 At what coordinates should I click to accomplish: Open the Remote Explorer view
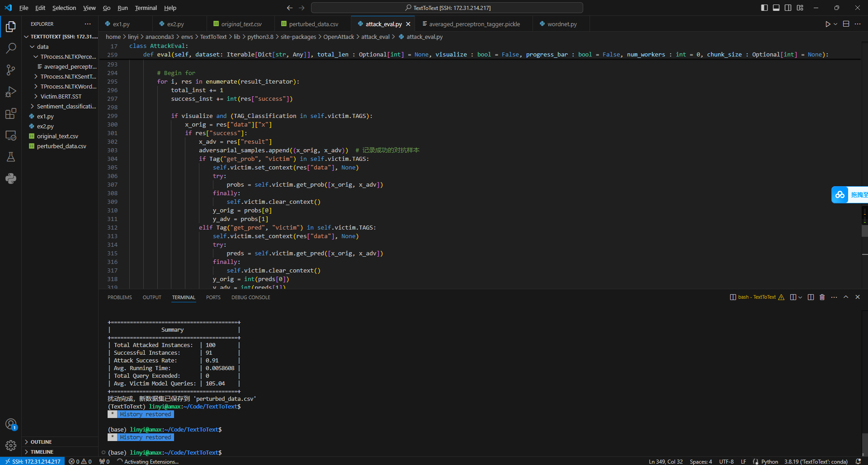(x=11, y=135)
